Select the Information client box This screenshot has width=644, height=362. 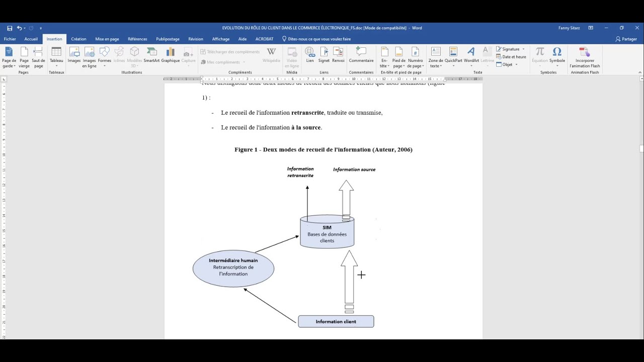(x=336, y=322)
